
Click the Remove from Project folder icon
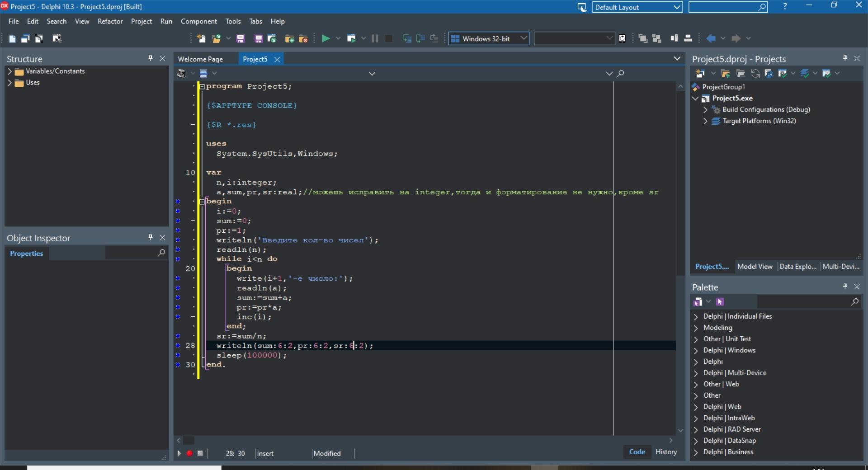tap(303, 38)
